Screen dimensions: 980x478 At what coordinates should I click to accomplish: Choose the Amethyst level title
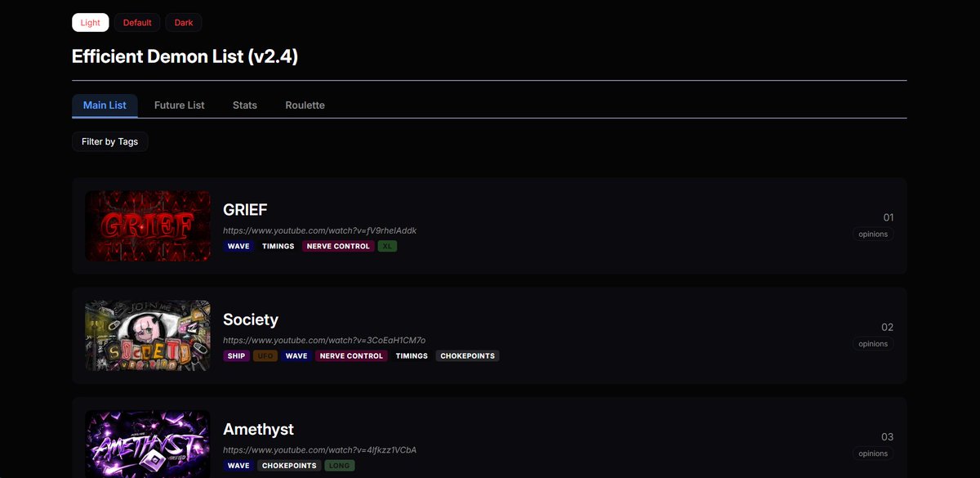pos(258,429)
